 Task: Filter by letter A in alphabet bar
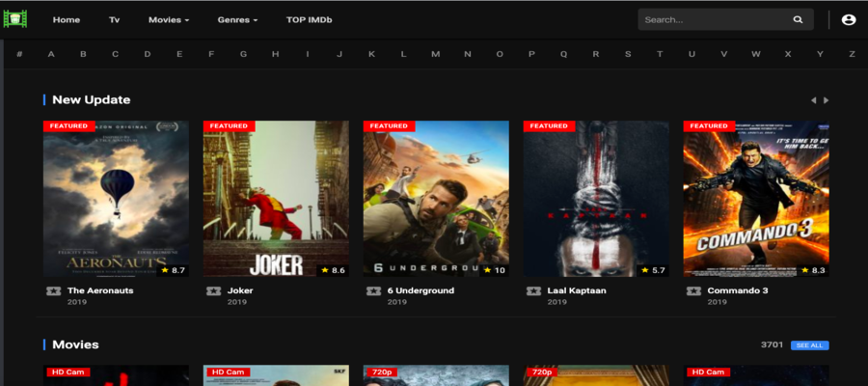click(51, 54)
